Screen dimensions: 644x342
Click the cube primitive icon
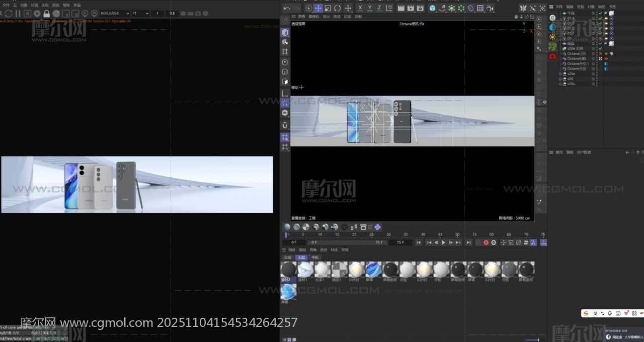click(x=432, y=8)
